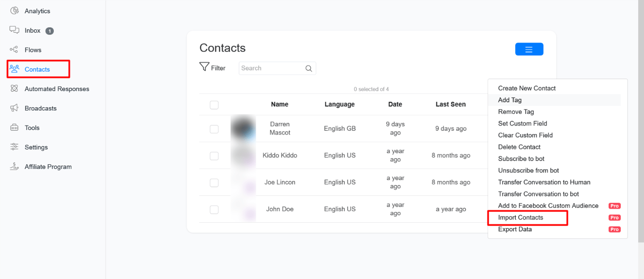Image resolution: width=644 pixels, height=279 pixels.
Task: Click the Affiliate Program money hand icon
Action: (15, 166)
